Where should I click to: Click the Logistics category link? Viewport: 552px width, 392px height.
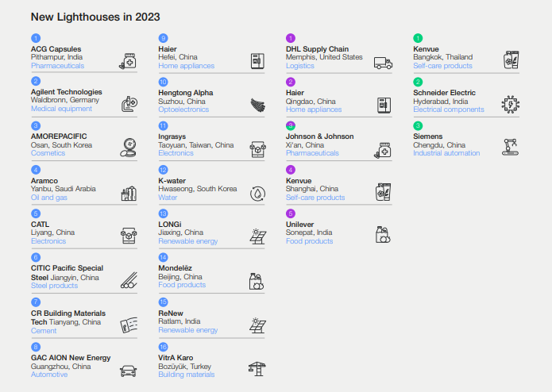tap(300, 66)
